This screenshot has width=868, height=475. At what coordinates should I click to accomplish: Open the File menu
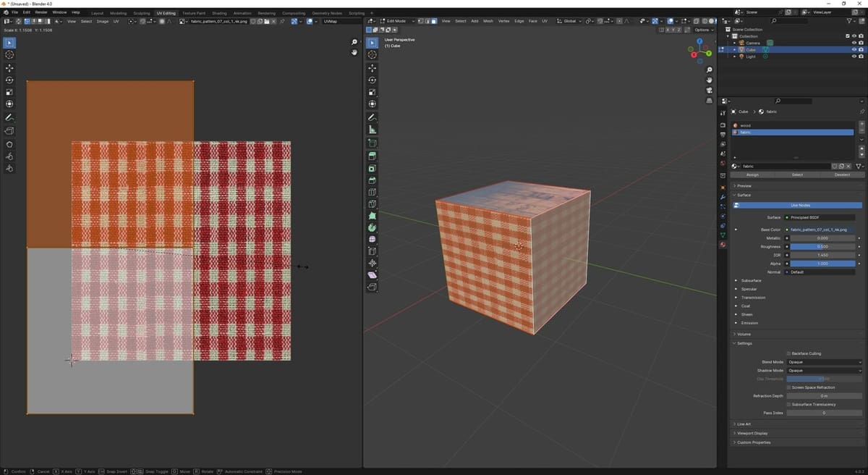tap(15, 12)
